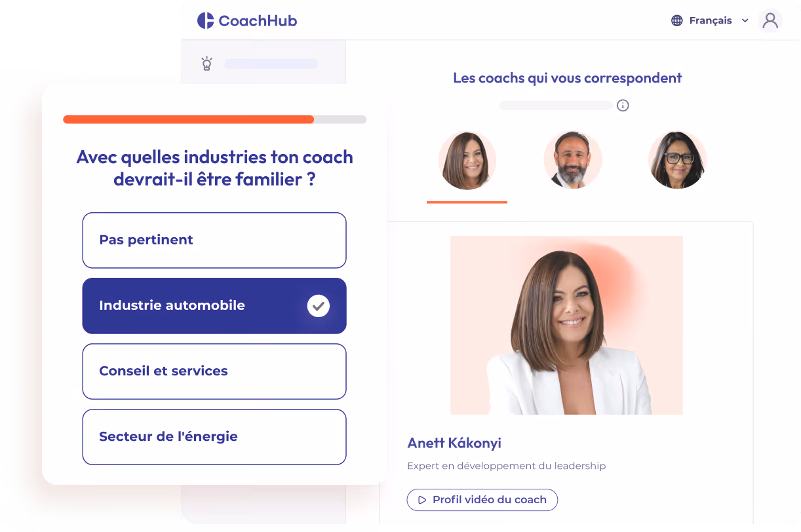Click the orange questionnaire progress bar

click(189, 120)
